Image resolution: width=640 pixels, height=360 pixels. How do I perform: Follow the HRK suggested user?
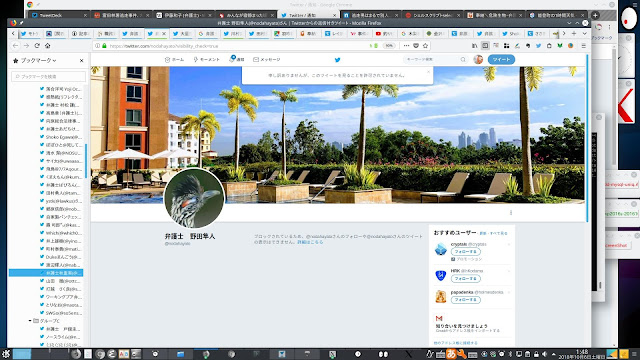[465, 278]
